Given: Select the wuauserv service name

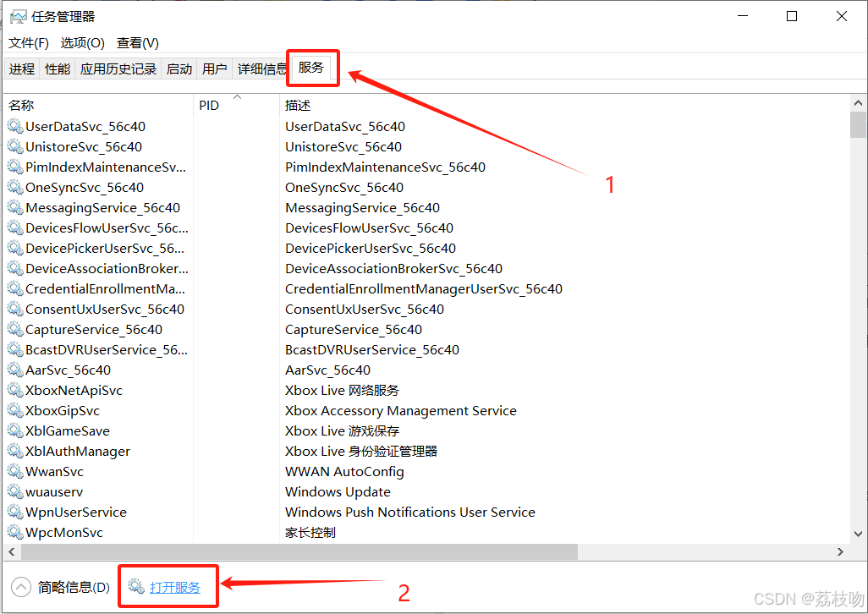Looking at the screenshot, I should point(54,491).
